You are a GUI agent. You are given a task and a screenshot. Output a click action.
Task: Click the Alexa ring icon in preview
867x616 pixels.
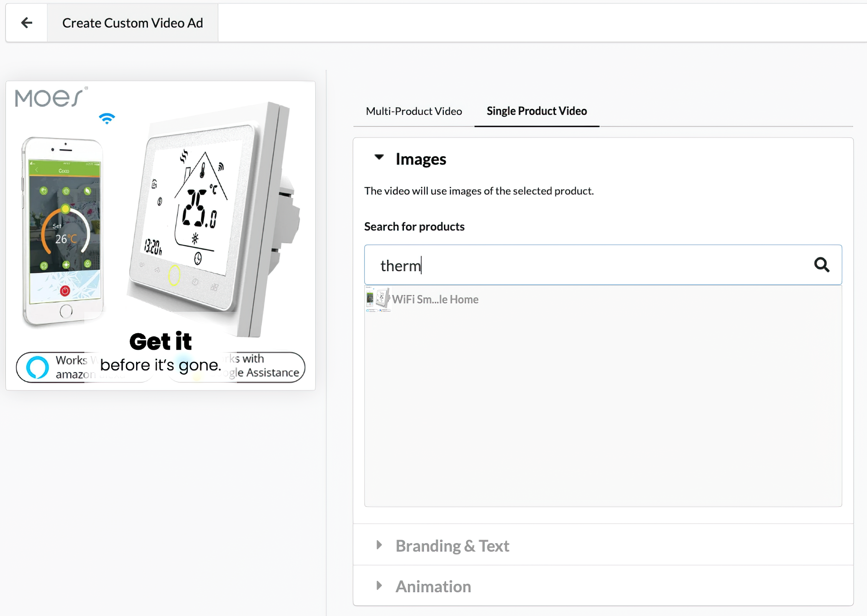pos(37,367)
